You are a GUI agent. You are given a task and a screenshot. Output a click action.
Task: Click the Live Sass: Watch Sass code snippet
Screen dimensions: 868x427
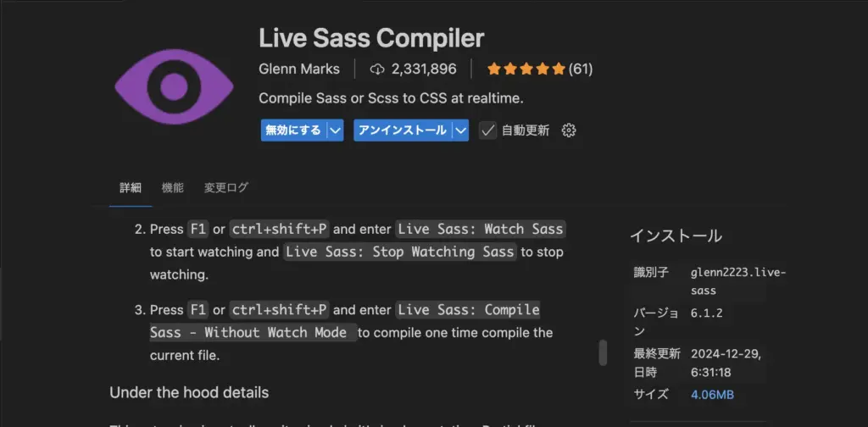point(481,229)
